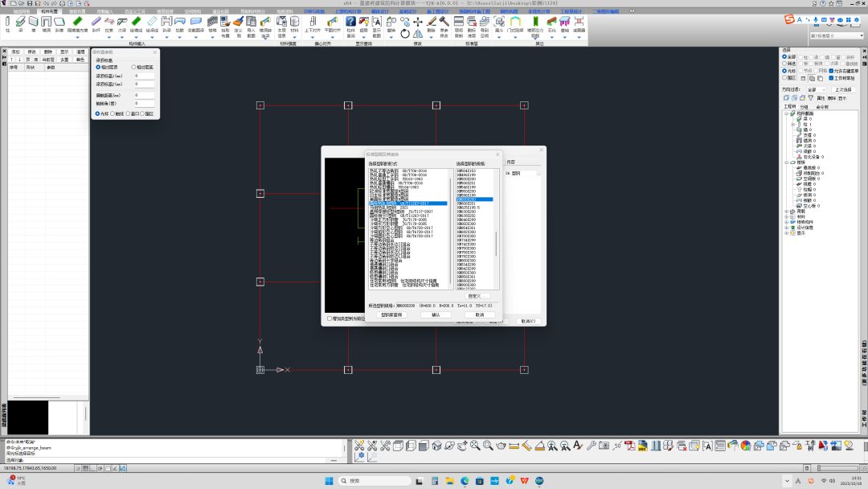The width and height of the screenshot is (868, 489).
Task: Click the 拾取布置 pick-and-place icon
Action: click(225, 22)
